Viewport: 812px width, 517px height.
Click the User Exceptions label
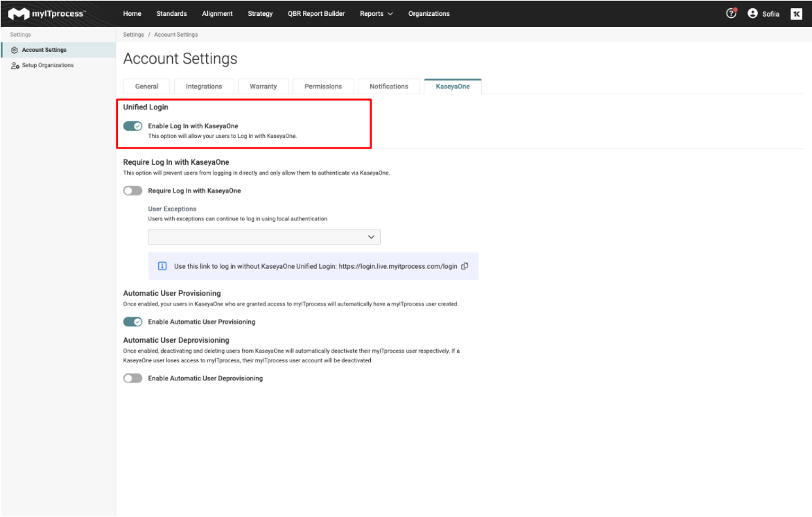point(173,209)
